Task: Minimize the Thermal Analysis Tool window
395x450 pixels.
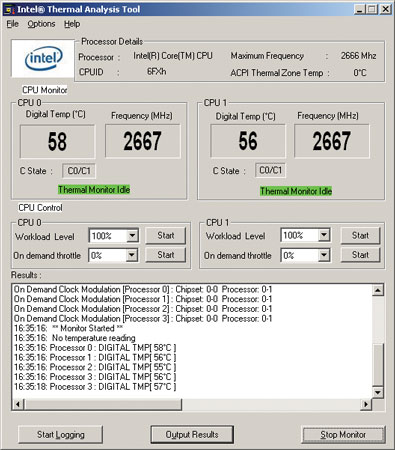Action: pos(360,9)
